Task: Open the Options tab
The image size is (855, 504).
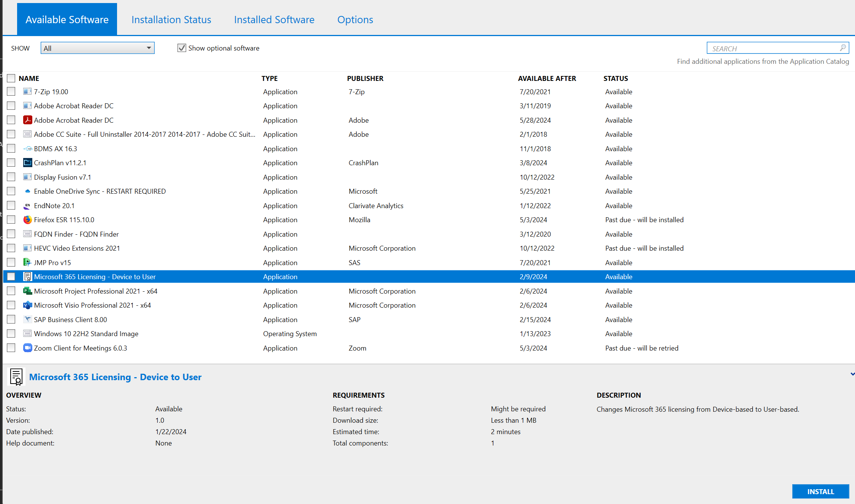Action: [x=355, y=19]
